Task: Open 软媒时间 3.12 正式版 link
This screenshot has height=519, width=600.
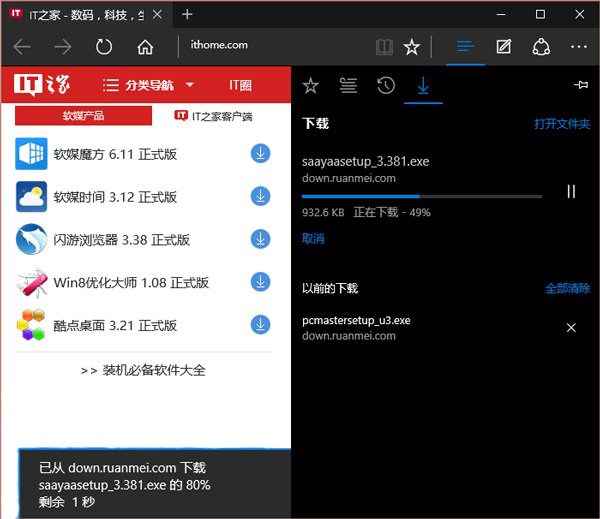Action: [x=115, y=197]
